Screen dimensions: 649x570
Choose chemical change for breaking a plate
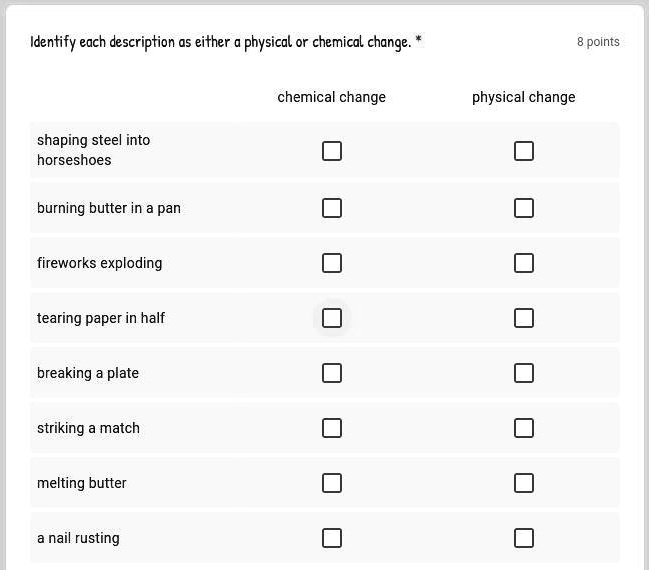(332, 373)
